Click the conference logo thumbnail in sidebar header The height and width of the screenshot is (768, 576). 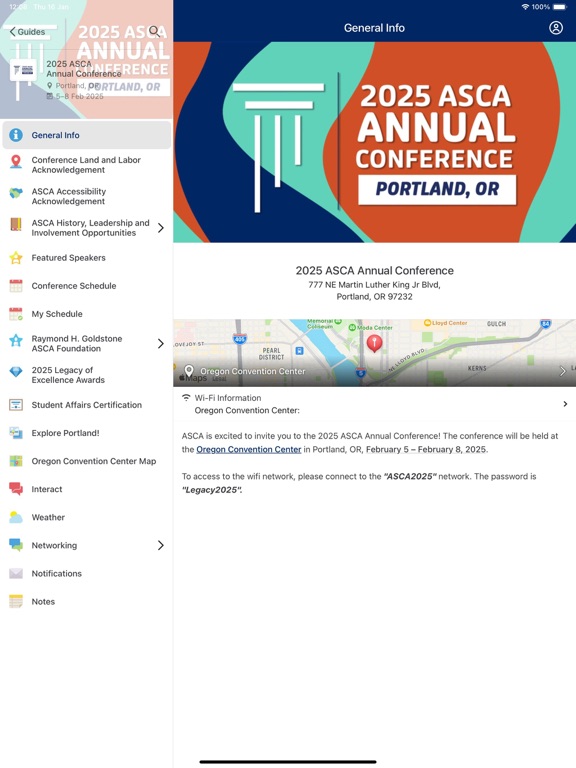click(x=24, y=70)
